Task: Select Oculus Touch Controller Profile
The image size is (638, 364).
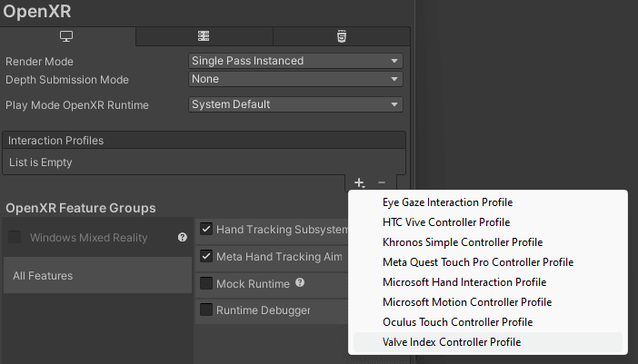Action: tap(457, 322)
